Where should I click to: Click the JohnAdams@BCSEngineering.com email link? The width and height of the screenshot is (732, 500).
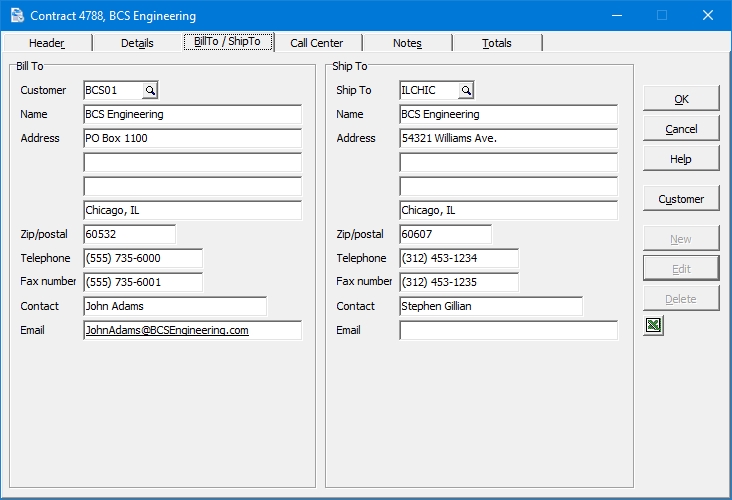(167, 331)
